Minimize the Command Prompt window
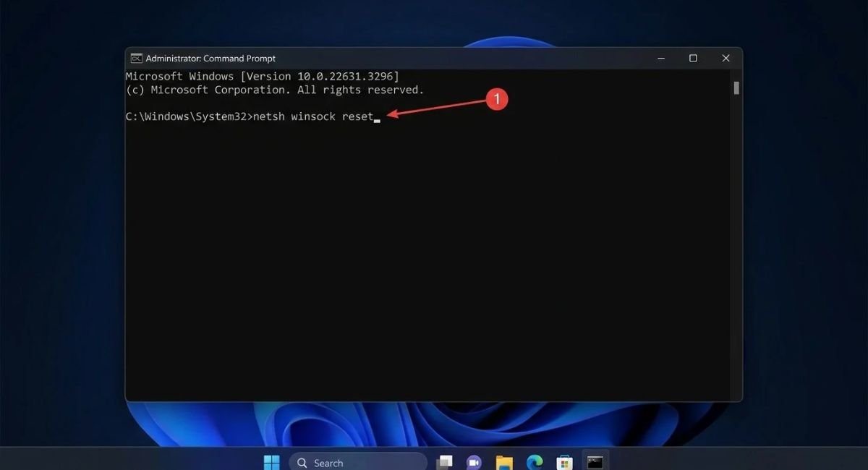Image resolution: width=868 pixels, height=470 pixels. click(661, 59)
